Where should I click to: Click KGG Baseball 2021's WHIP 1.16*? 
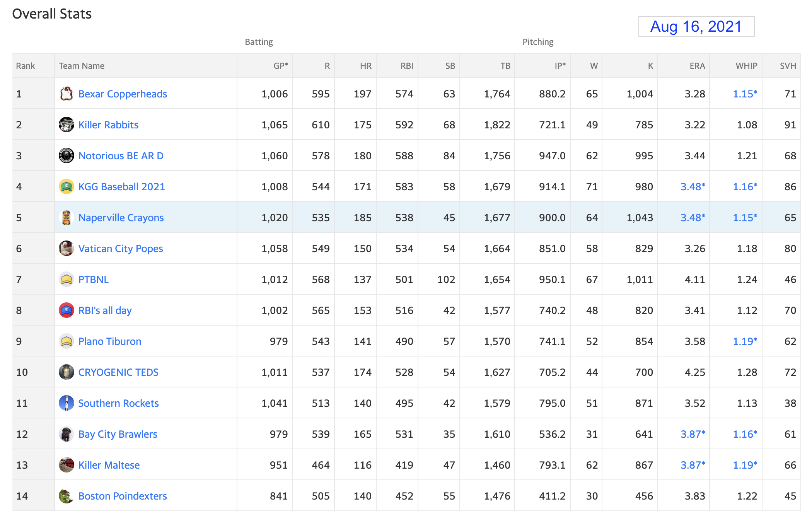click(745, 187)
